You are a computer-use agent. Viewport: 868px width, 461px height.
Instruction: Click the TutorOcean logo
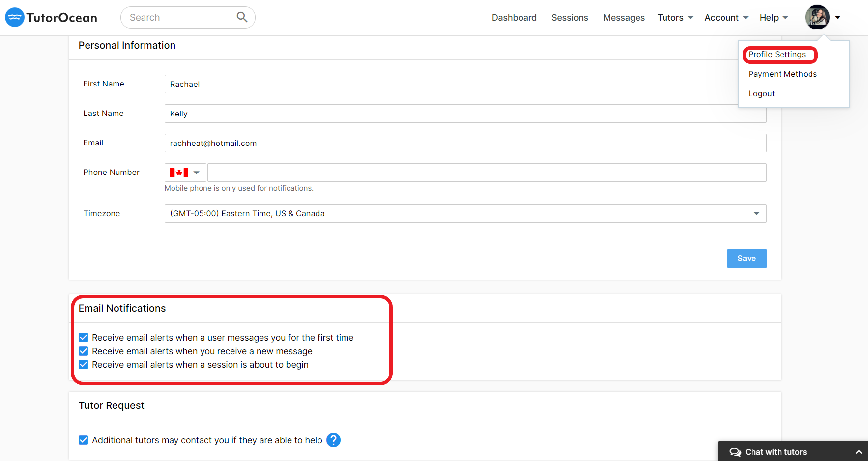pyautogui.click(x=51, y=18)
